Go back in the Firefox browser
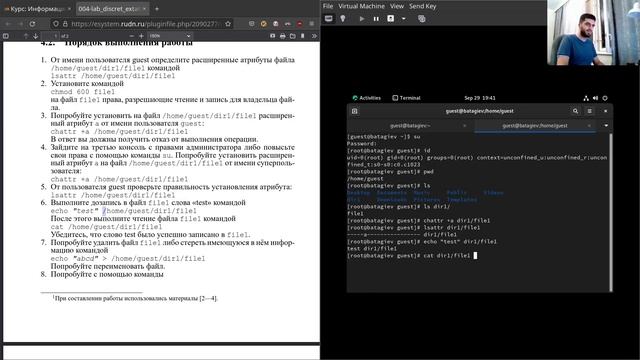The width and height of the screenshot is (640, 360). [x=8, y=24]
